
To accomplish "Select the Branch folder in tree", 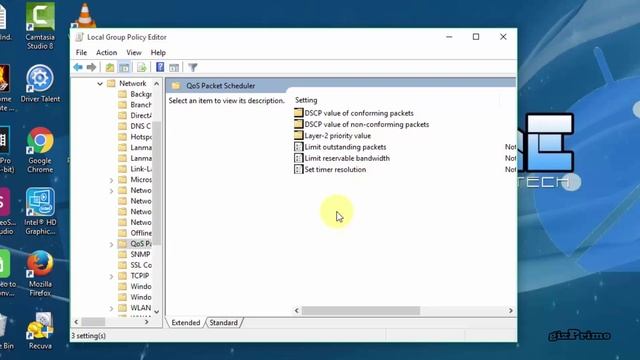I will click(x=135, y=105).
